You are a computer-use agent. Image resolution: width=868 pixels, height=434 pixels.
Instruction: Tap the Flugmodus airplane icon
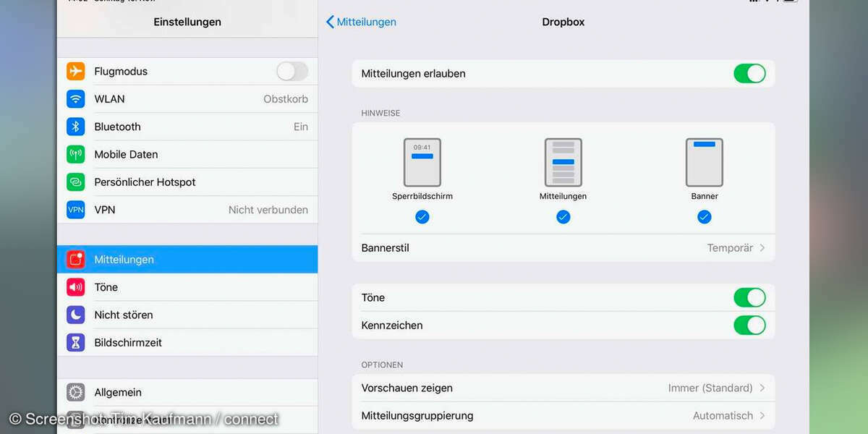[76, 71]
